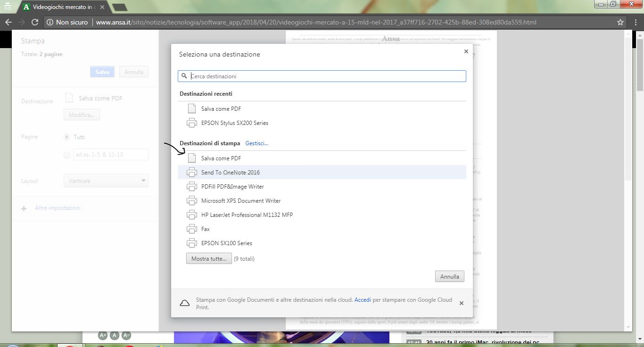
Task: Click the printer icon beside HP LaserJet Professional M1132 MFP
Action: [x=191, y=215]
